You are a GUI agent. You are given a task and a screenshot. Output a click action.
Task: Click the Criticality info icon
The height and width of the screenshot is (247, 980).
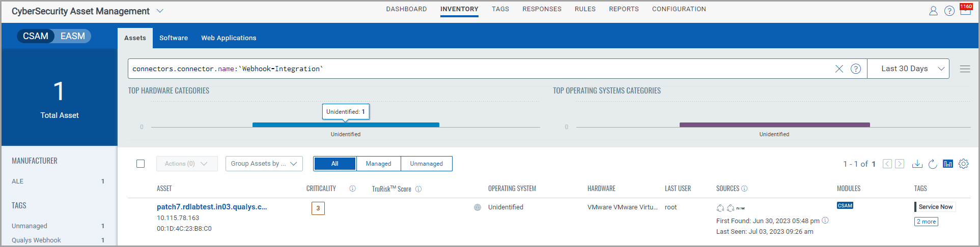pos(352,189)
